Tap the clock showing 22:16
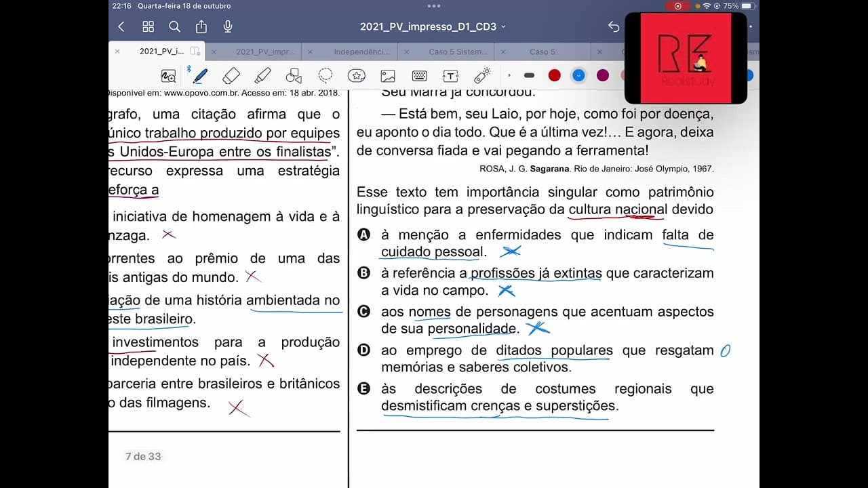Image resolution: width=868 pixels, height=488 pixels. pyautogui.click(x=122, y=6)
